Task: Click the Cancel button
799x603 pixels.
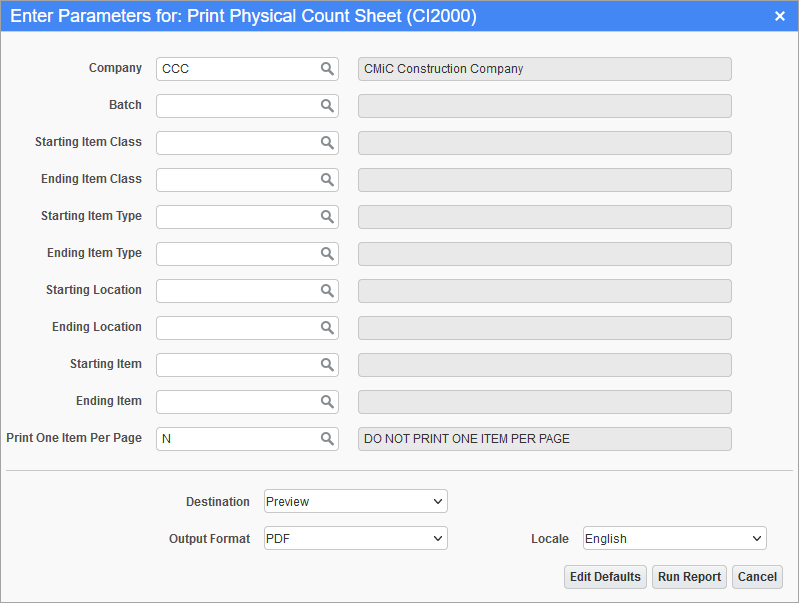Action: pos(757,577)
